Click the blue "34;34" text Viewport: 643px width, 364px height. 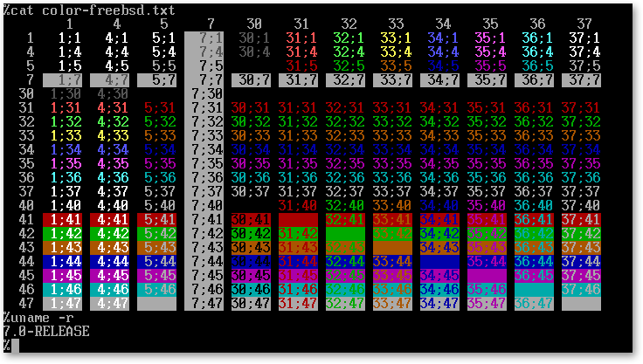(439, 150)
